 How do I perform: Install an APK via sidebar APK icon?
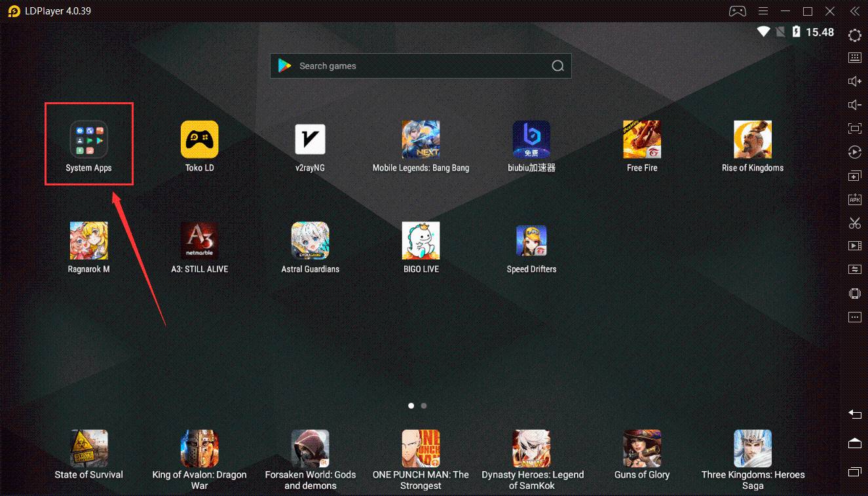click(x=854, y=199)
